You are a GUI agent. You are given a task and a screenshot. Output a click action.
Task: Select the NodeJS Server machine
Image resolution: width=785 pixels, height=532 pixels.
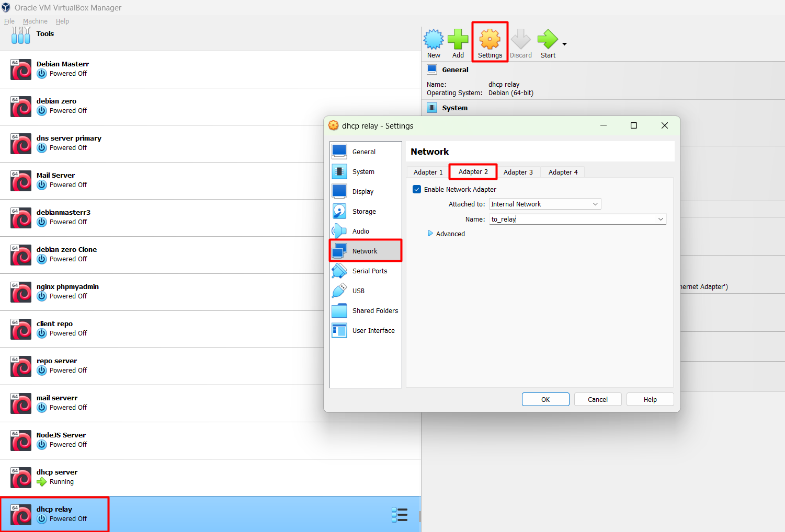(x=210, y=441)
